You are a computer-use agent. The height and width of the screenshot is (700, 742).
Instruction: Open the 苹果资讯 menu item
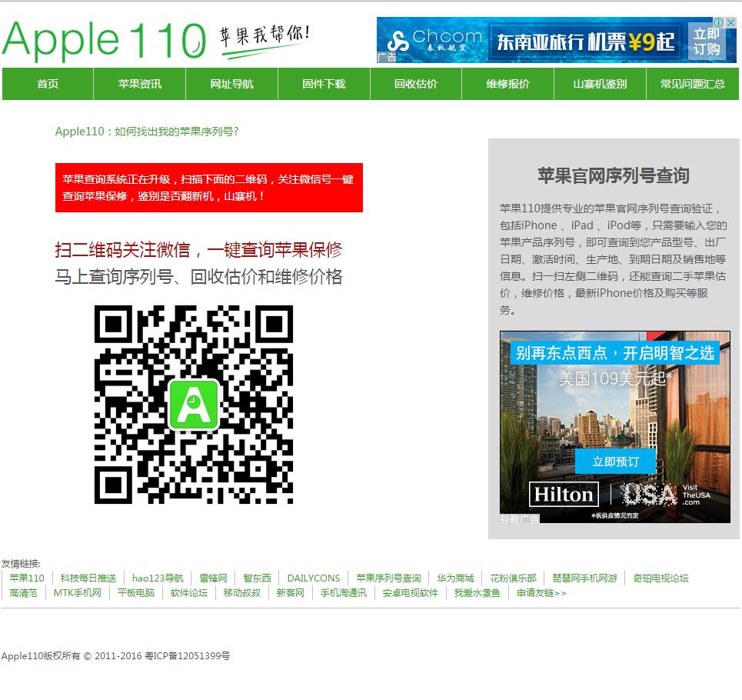(140, 84)
